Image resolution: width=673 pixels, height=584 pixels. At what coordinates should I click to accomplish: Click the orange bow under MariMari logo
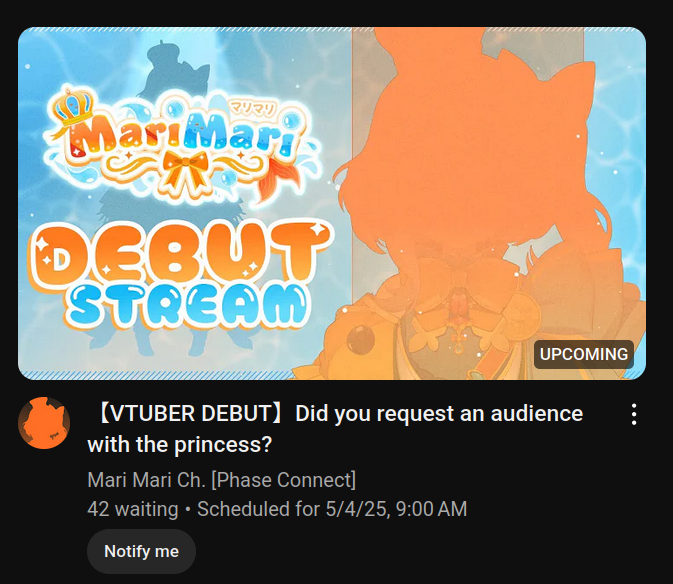(x=185, y=168)
